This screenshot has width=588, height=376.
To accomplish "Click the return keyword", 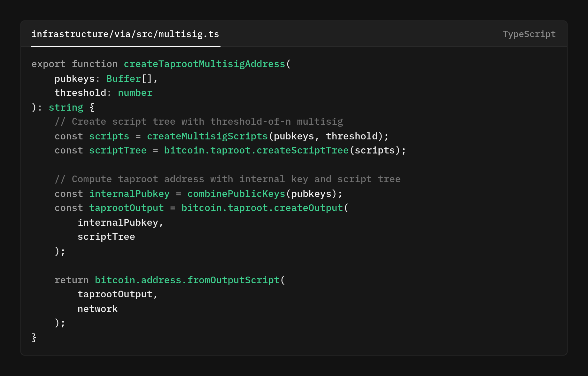I will tap(72, 280).
